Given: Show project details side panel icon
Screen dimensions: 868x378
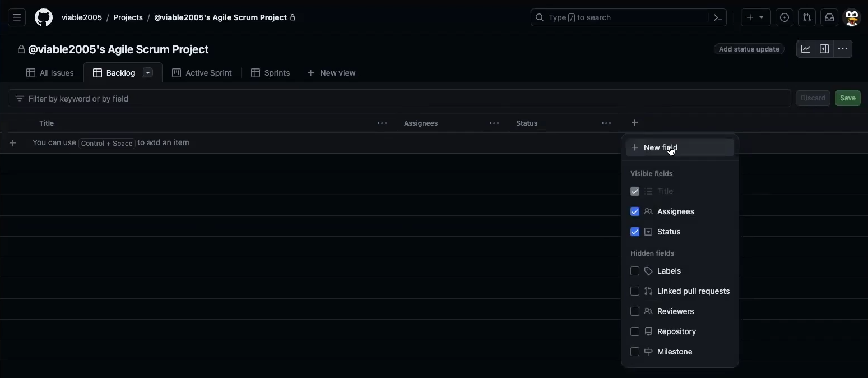Looking at the screenshot, I should click(x=824, y=49).
